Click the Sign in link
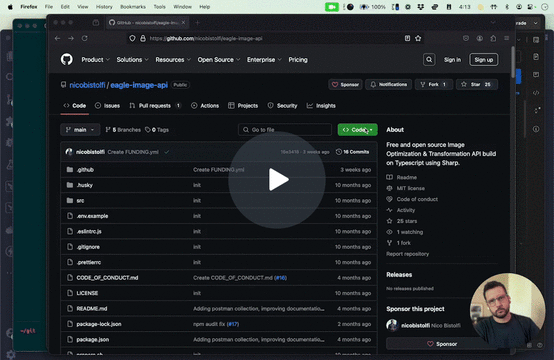 pyautogui.click(x=452, y=60)
